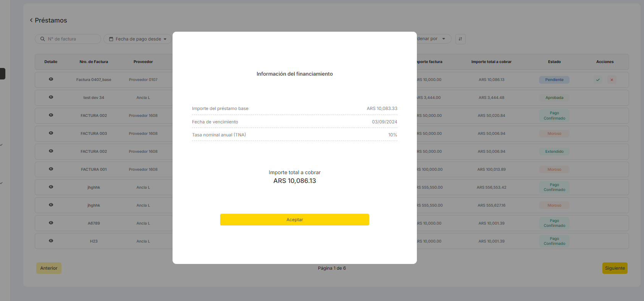Click the back arrow next to Préstamos
Viewport: 644px width, 301px height.
point(31,20)
